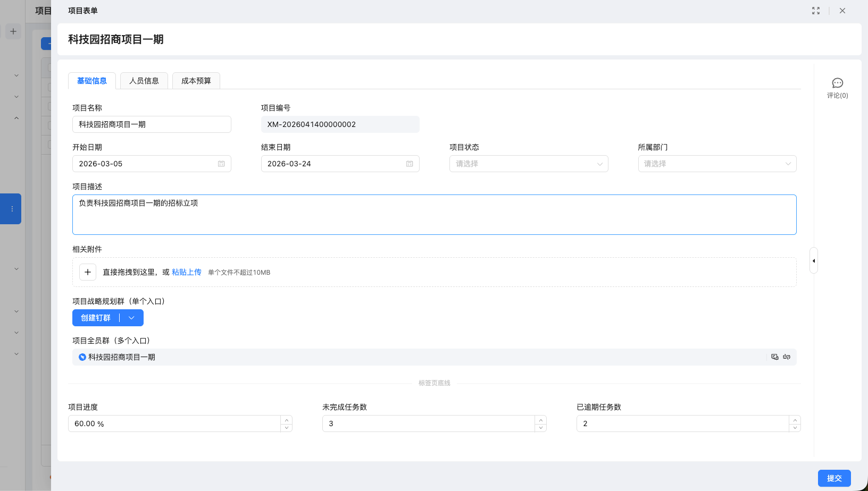Click the 项目名称 input field
The image size is (868, 491).
click(x=152, y=124)
